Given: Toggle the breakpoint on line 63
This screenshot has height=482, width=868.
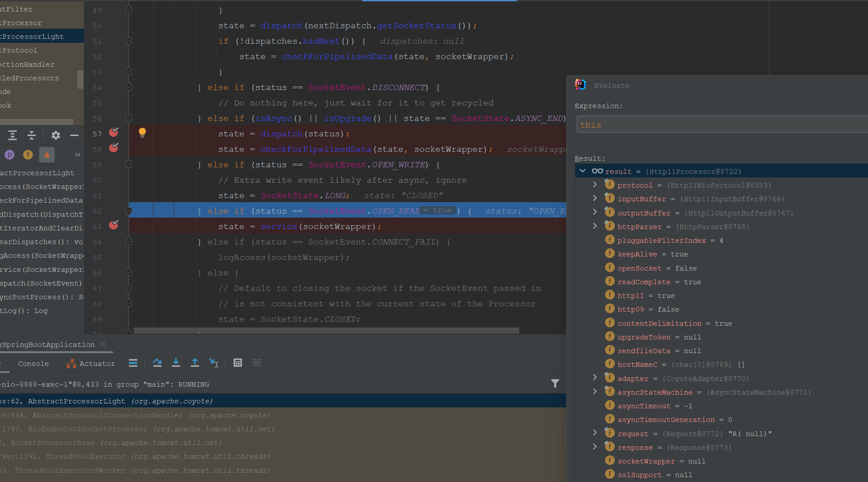Looking at the screenshot, I should tap(114, 225).
